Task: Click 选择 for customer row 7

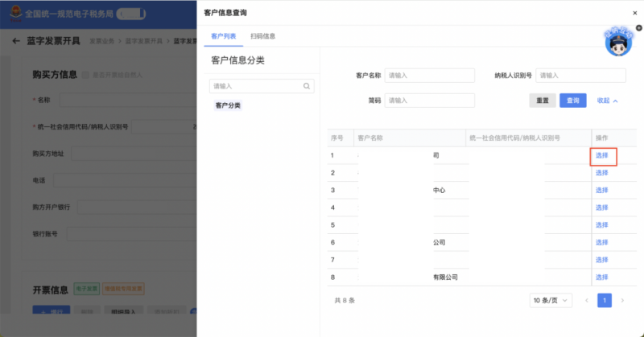Action: pyautogui.click(x=601, y=260)
